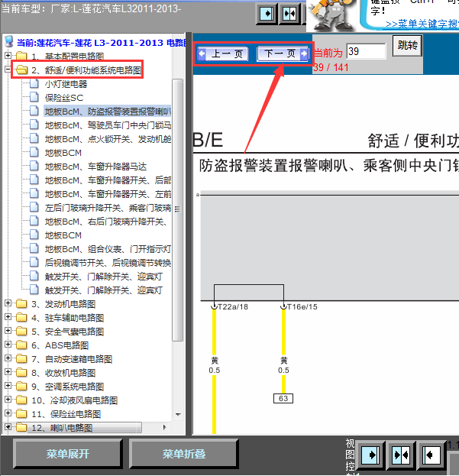Click the 菜单展开 button
The image size is (459, 476).
68,454
